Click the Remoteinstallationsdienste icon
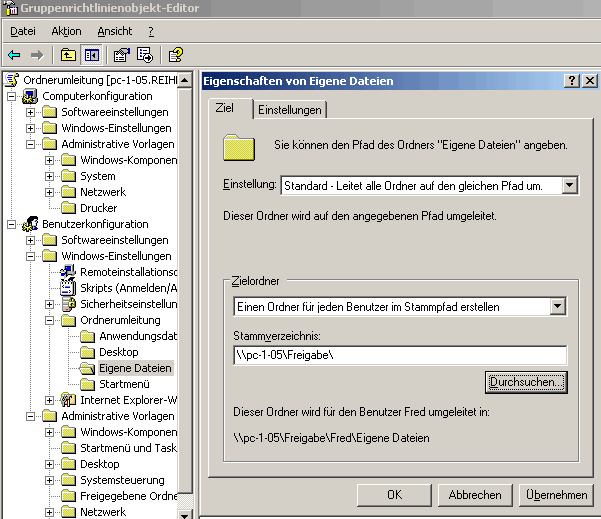Viewport: 601px width, 519px height. pos(68,272)
